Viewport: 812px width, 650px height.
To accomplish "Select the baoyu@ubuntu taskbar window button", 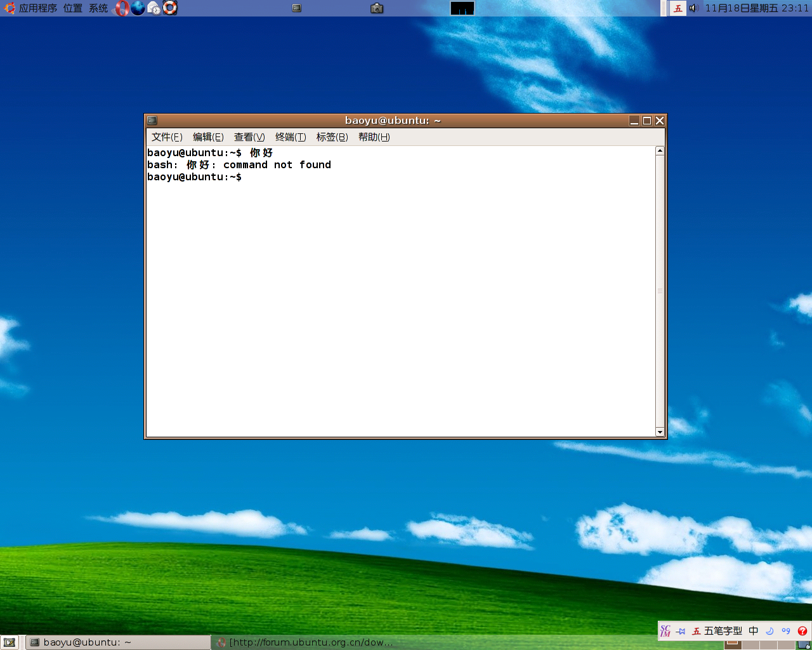I will pyautogui.click(x=118, y=642).
